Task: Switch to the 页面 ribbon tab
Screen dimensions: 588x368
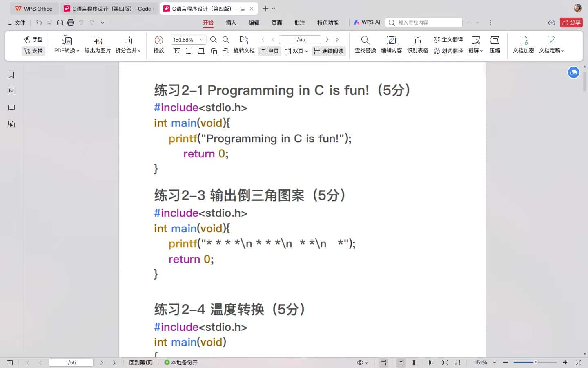Action: coord(277,22)
